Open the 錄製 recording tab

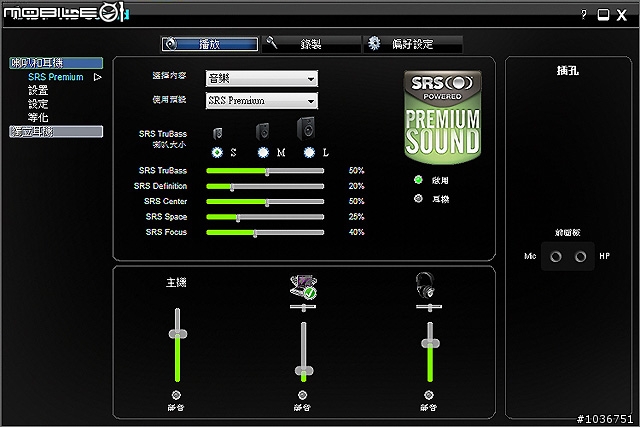pyautogui.click(x=311, y=44)
